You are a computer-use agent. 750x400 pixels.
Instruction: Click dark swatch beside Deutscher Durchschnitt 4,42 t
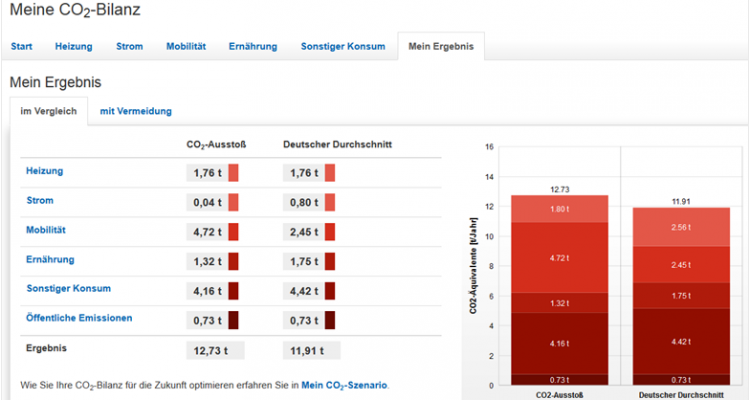point(330,291)
